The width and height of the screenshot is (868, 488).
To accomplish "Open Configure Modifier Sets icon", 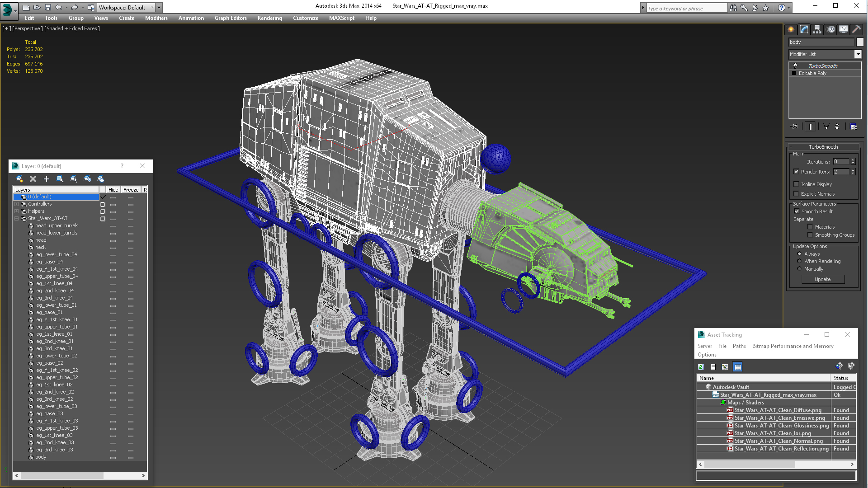I will click(x=853, y=127).
